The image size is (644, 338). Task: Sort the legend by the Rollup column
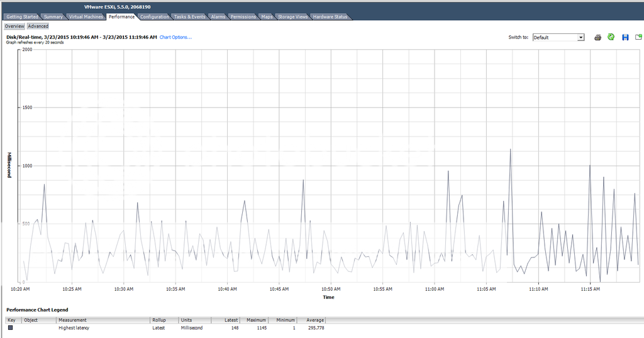click(164, 320)
